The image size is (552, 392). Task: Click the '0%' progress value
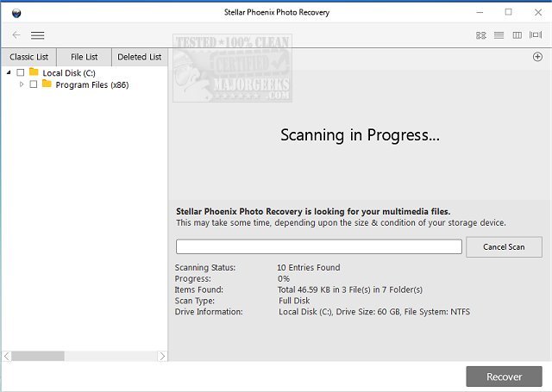[284, 279]
